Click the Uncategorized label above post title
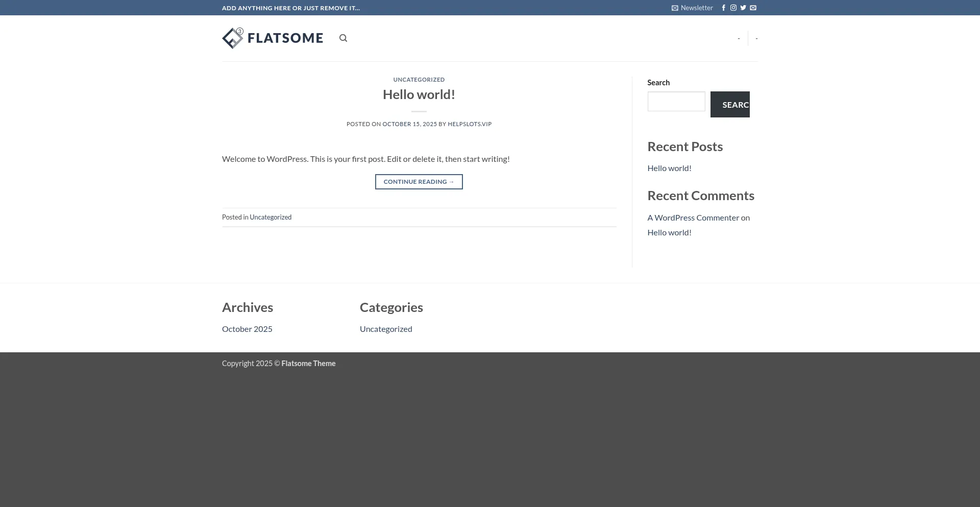This screenshot has width=980, height=507. (419, 80)
